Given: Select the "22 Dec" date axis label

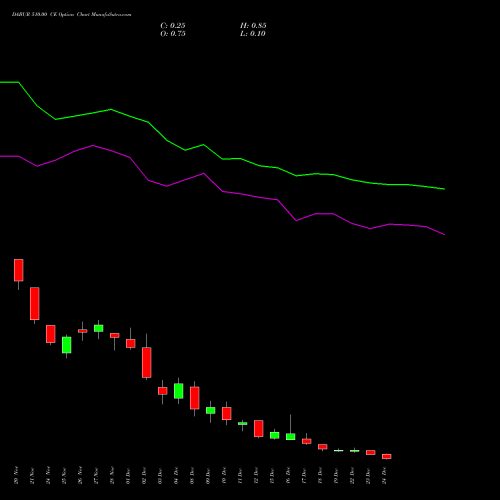Looking at the screenshot, I should tap(352, 475).
